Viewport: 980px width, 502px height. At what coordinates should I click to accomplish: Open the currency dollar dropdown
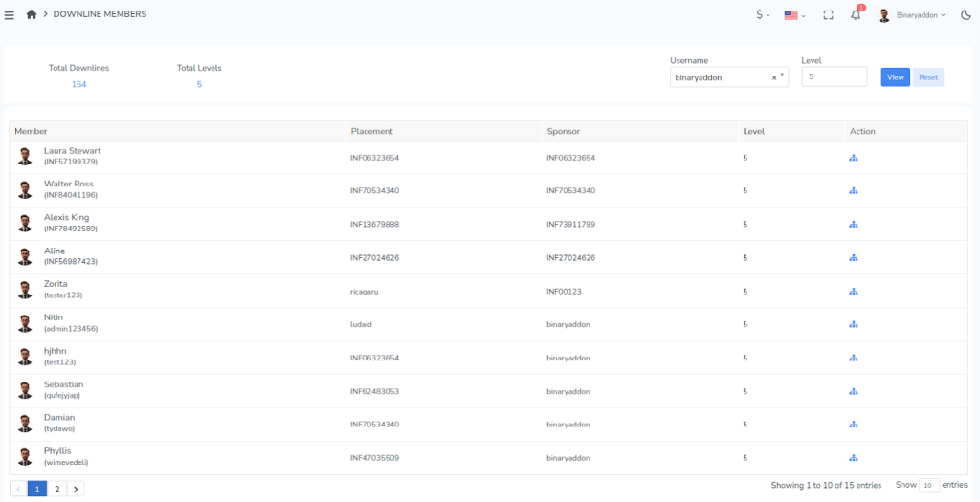(x=763, y=15)
